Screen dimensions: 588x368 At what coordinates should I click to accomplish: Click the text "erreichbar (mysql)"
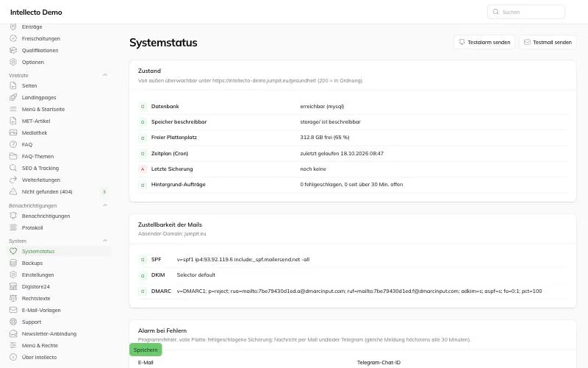coord(322,106)
